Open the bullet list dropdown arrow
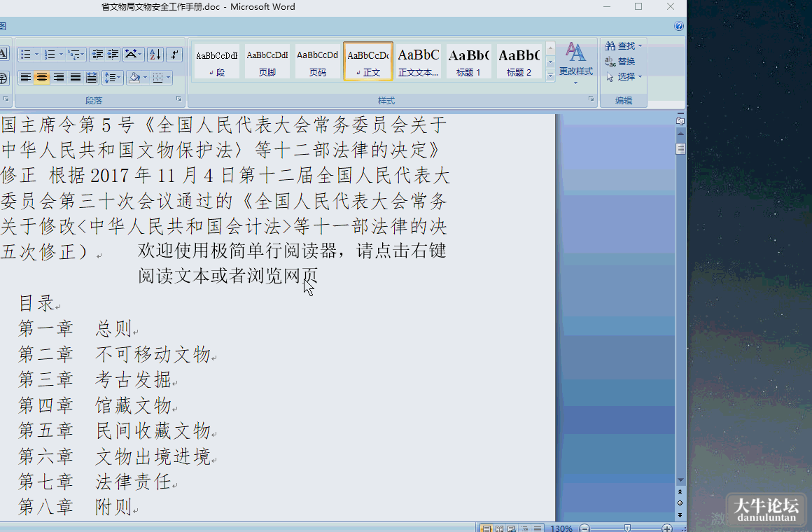Screen dimensions: 812x532 point(37,55)
